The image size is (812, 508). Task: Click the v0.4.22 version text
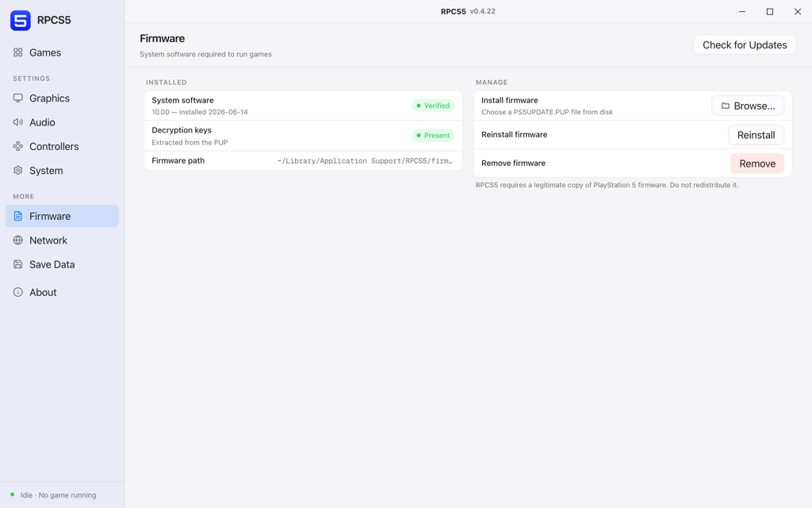point(483,11)
